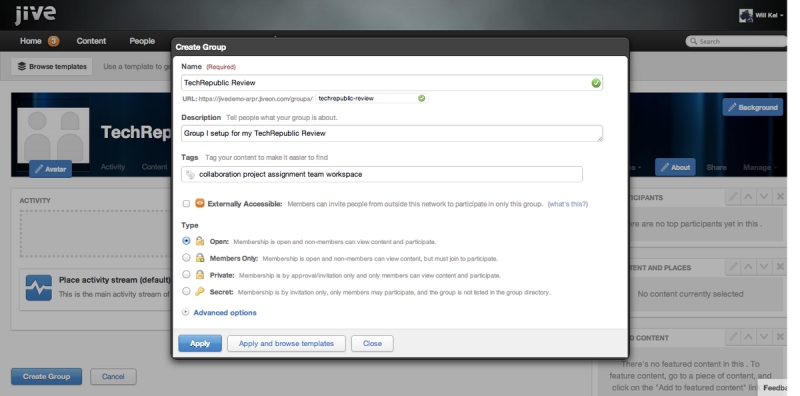Open the Home notifications badge showing 3
The width and height of the screenshot is (800, 396).
54,41
